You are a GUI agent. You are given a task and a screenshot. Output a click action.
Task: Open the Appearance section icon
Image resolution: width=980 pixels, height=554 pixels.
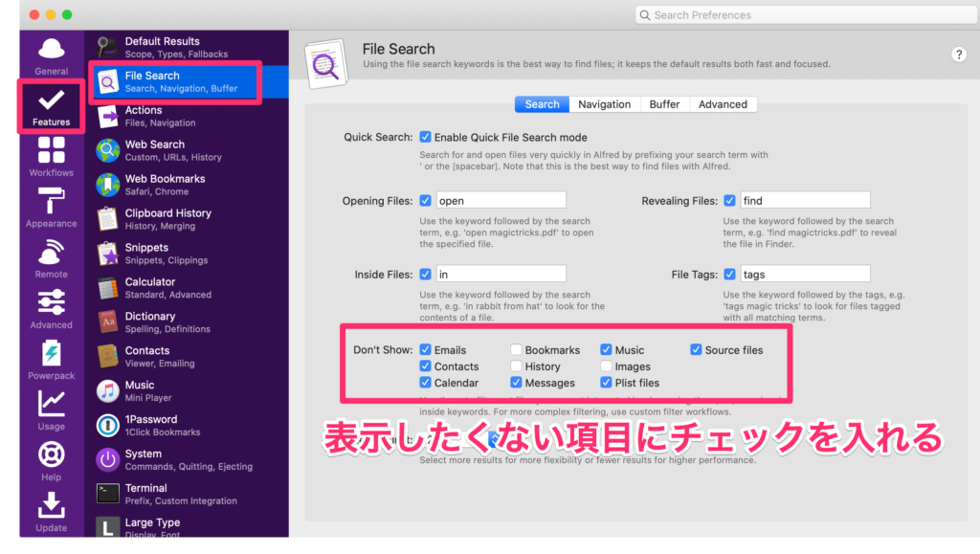51,207
